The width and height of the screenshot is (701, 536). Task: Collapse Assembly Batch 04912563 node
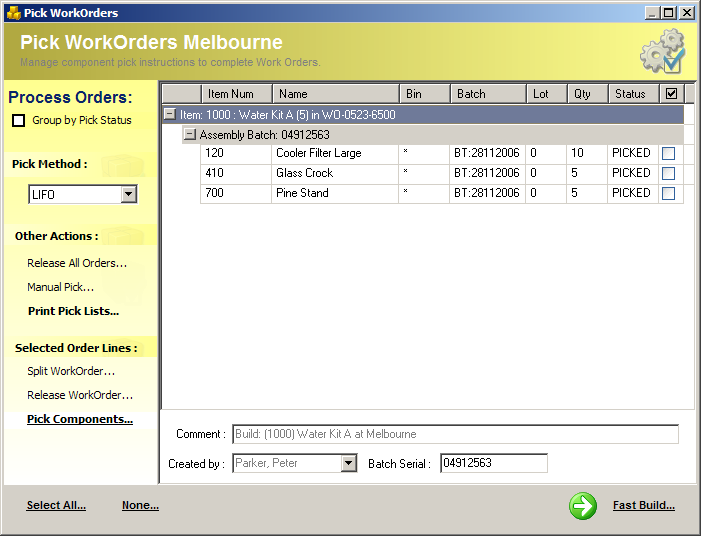pos(190,135)
